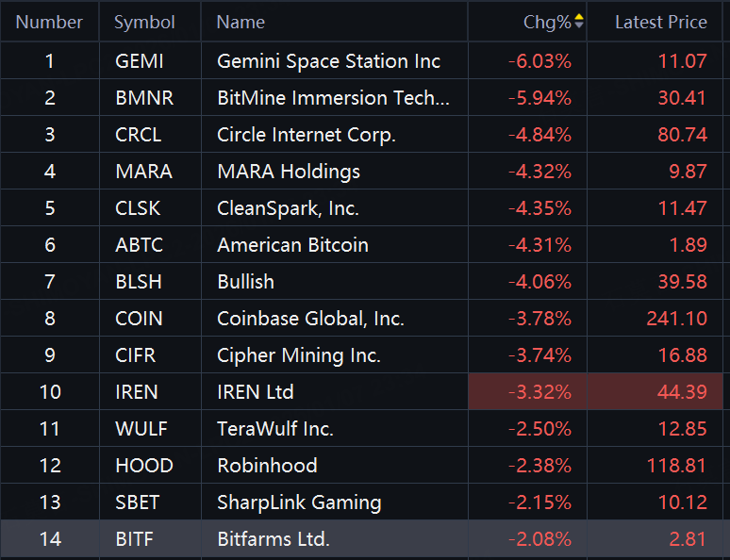Select the MARA Holdings entry

point(288,172)
